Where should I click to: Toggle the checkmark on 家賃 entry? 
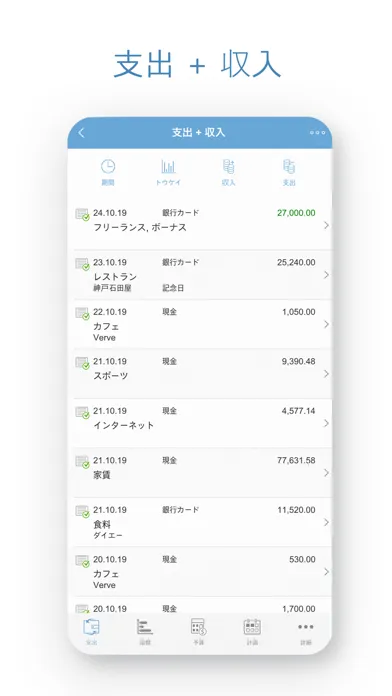tap(82, 462)
